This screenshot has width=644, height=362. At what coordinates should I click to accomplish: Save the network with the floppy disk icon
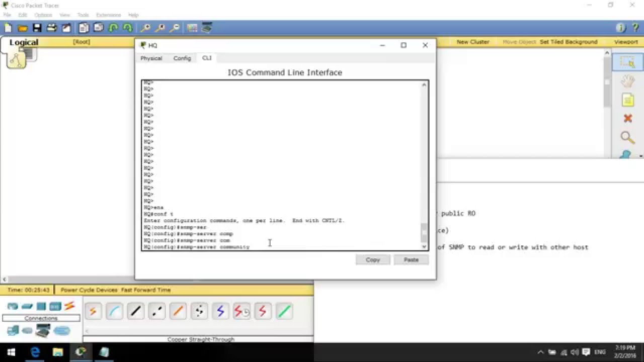click(x=37, y=28)
